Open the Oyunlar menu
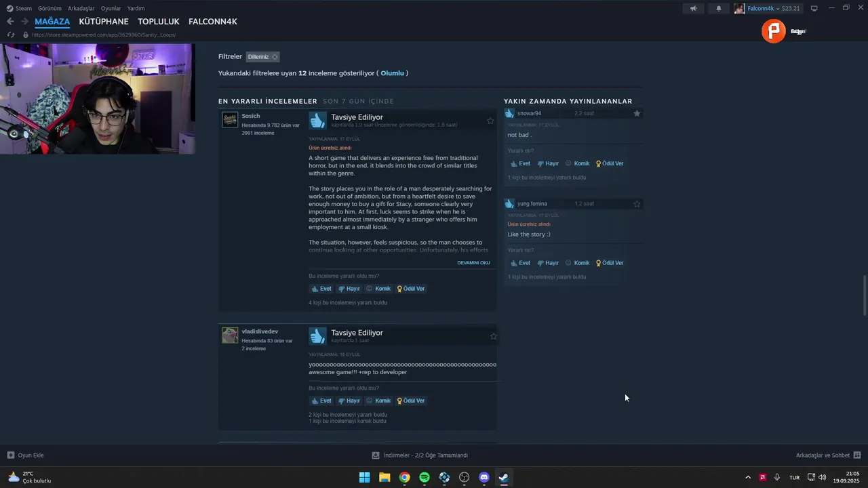 coord(111,8)
